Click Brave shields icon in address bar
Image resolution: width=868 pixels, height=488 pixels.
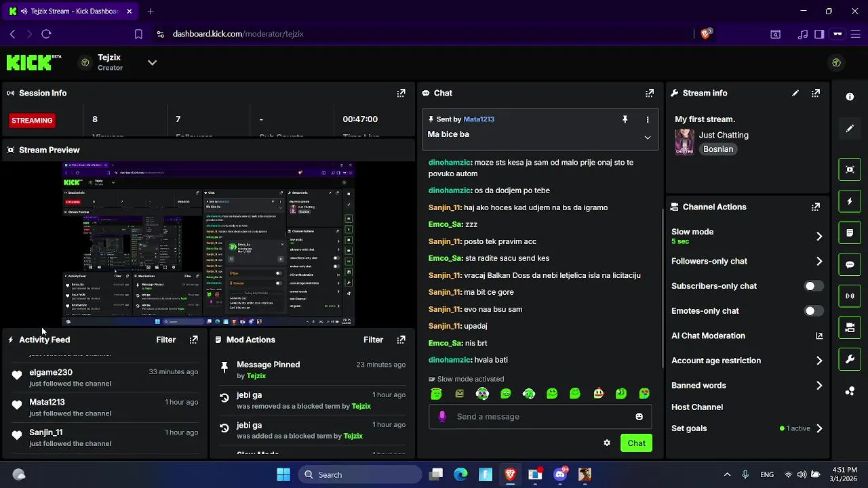point(705,34)
